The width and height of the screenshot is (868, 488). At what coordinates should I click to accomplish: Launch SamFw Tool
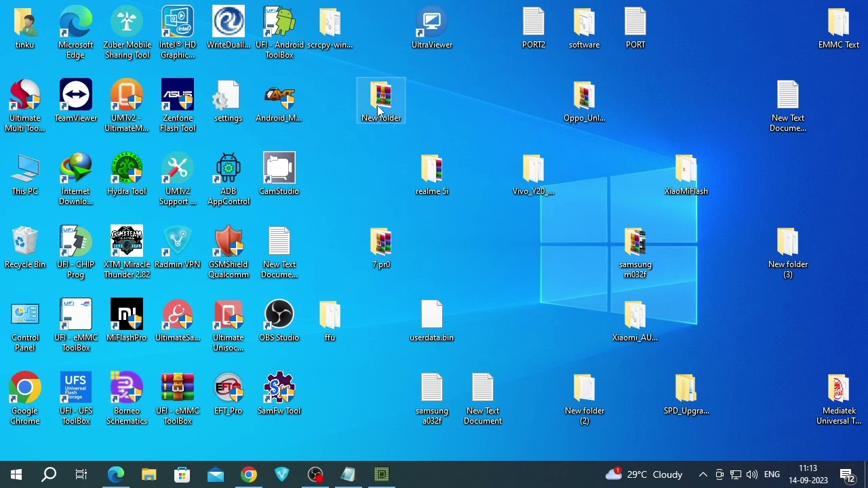(279, 394)
